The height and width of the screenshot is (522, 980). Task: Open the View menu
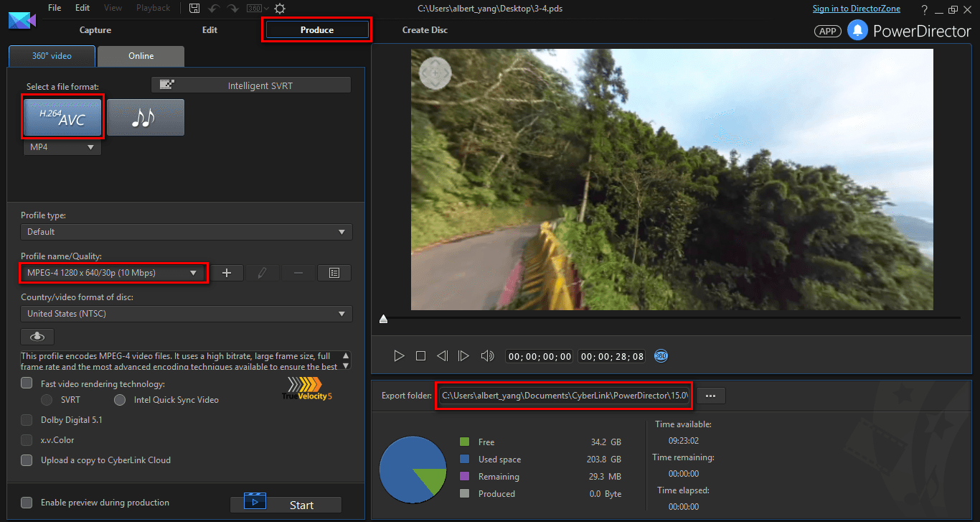[113, 8]
